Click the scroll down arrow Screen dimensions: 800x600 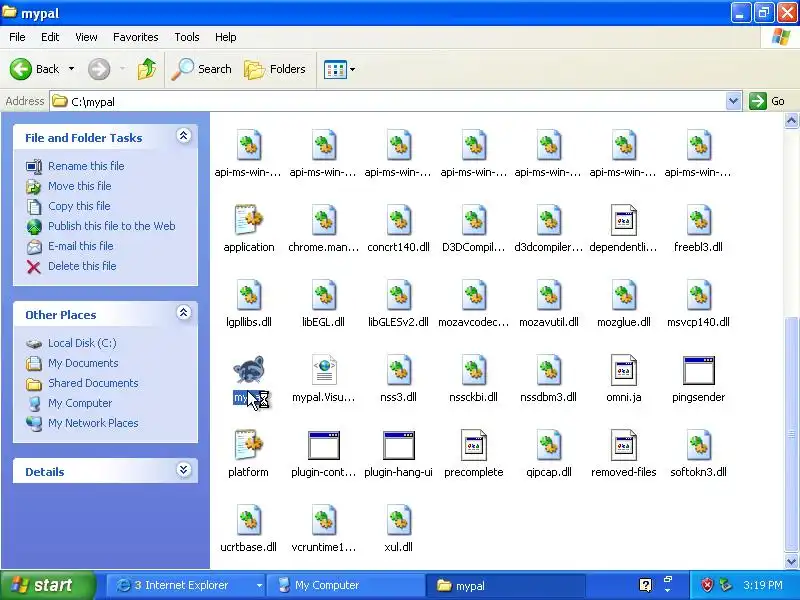pyautogui.click(x=791, y=562)
